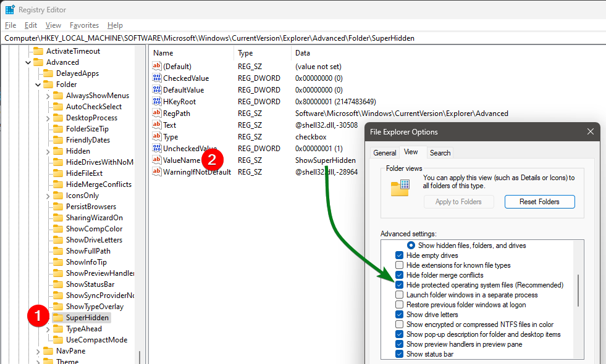Screen dimensions: 606x364
Task: Open the View menu in Registry Editor
Action: (x=53, y=25)
